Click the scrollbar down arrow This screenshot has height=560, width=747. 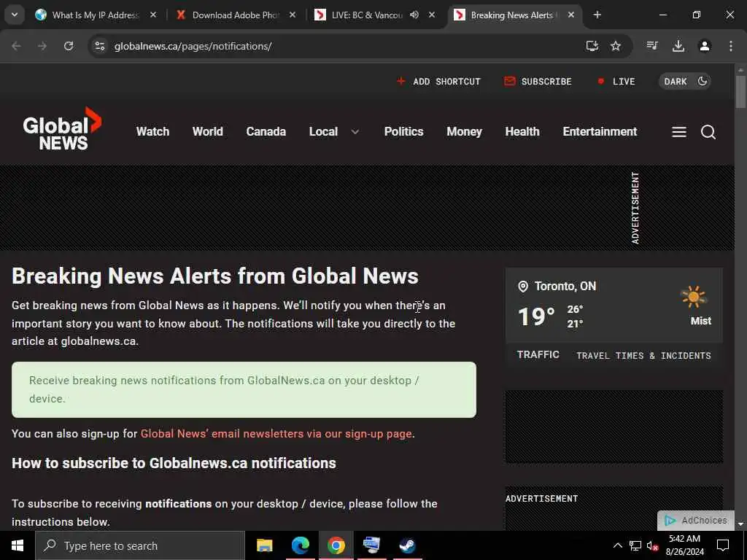click(740, 524)
